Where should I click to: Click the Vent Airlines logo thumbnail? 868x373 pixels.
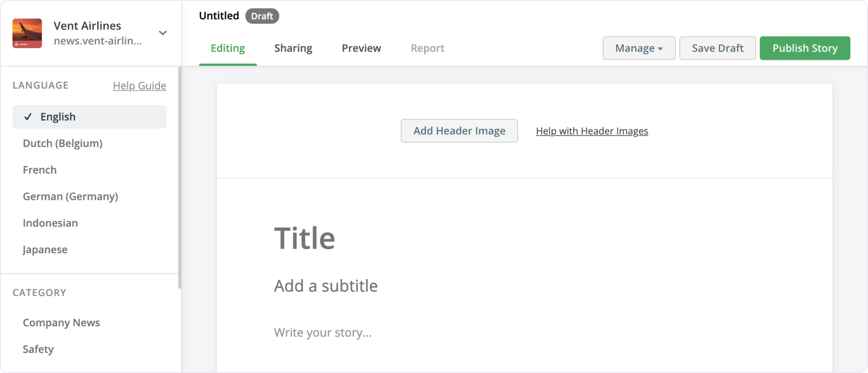point(27,33)
